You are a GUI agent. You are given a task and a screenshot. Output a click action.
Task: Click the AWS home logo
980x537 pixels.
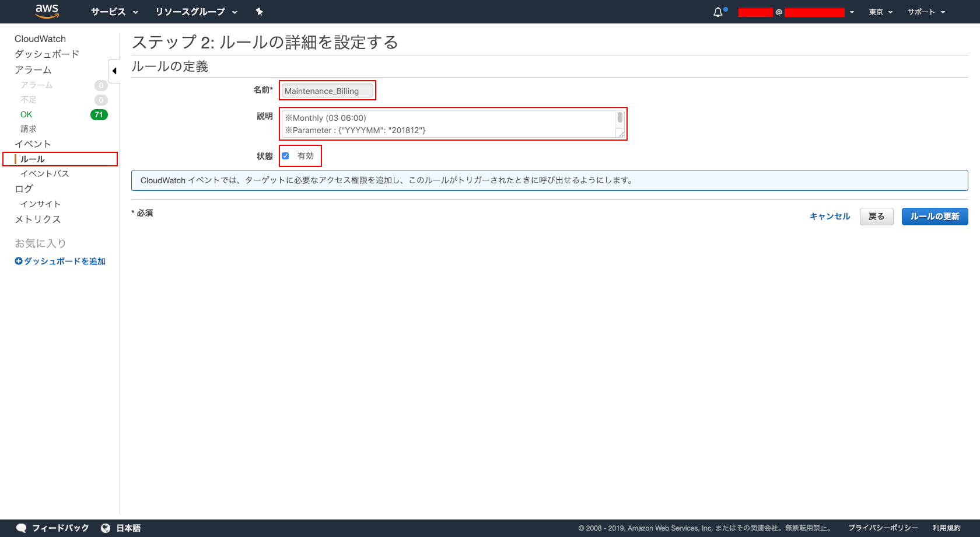(47, 12)
